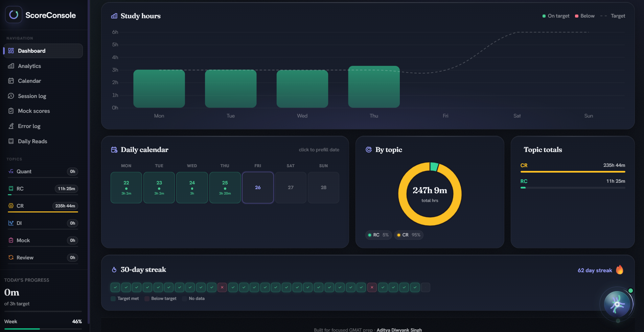This screenshot has height=332, width=644.
Task: Click the CR brain icon in Topics
Action: pyautogui.click(x=11, y=206)
